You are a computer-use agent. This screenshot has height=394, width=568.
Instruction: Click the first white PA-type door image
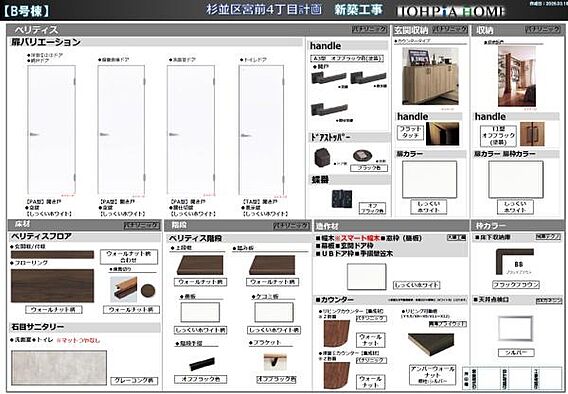point(51,130)
